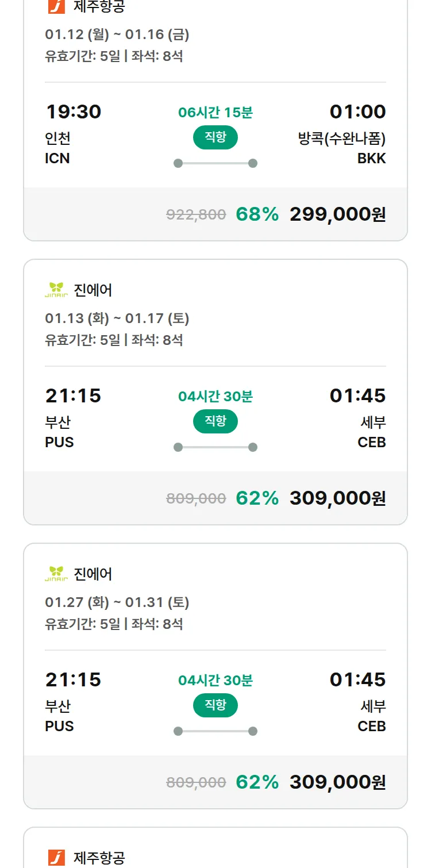Click the 01.27 (화) ~ 01.31 (토) date range
The height and width of the screenshot is (868, 431).
click(x=117, y=602)
